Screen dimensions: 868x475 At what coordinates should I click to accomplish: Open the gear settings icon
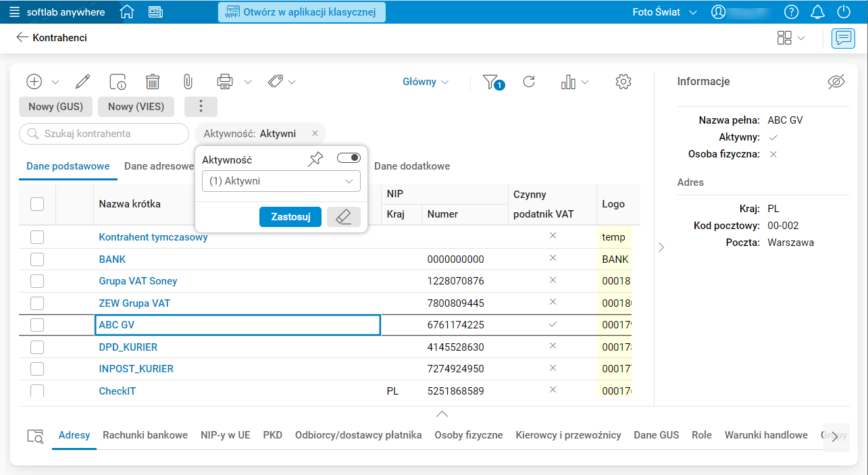coord(623,82)
